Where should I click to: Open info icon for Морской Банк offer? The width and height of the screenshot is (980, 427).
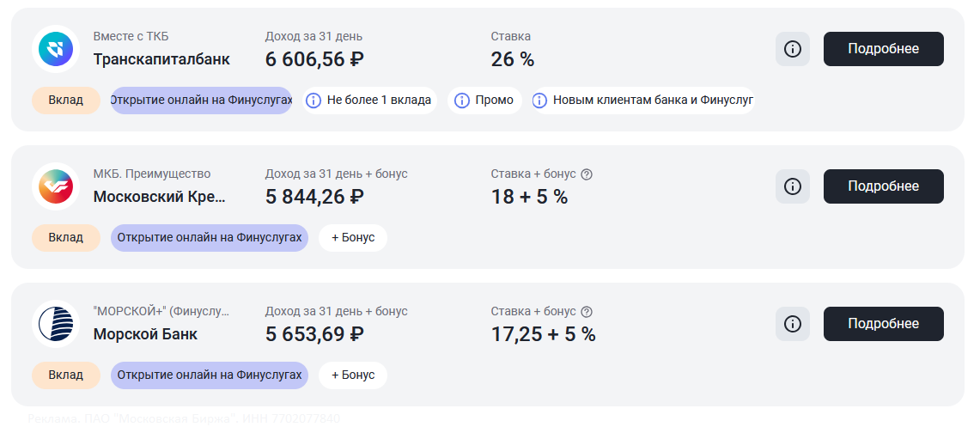pos(792,324)
